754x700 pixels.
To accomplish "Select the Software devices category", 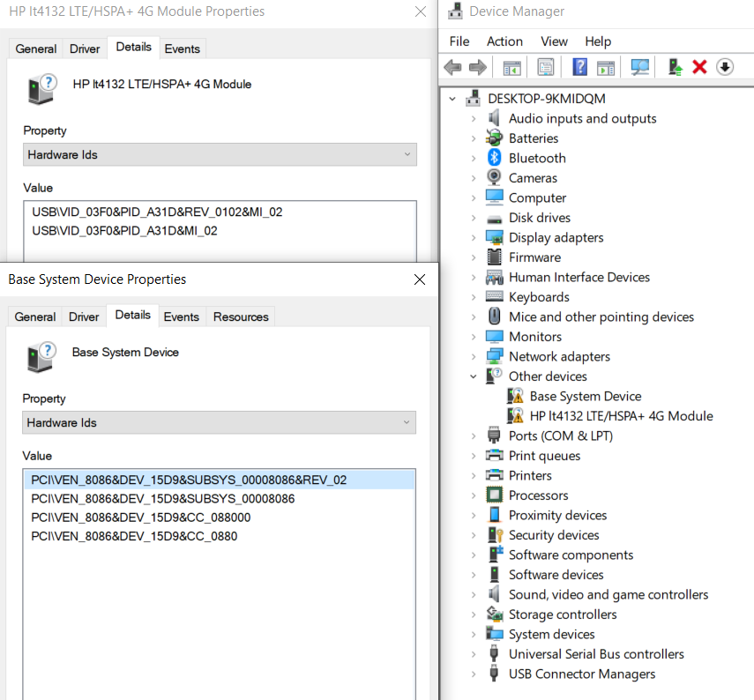I will (x=556, y=575).
